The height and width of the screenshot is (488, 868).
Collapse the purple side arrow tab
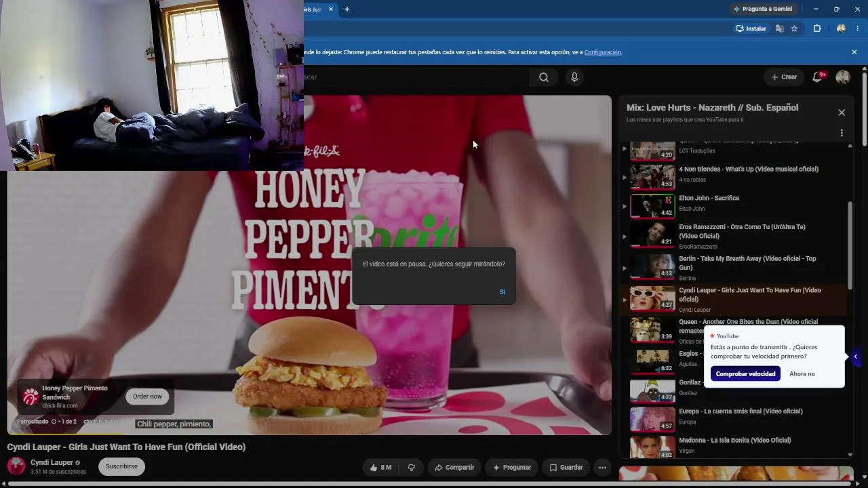(x=856, y=357)
